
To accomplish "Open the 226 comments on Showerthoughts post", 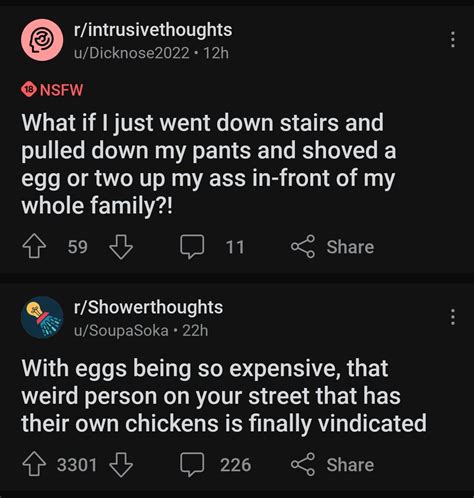I will (192, 464).
